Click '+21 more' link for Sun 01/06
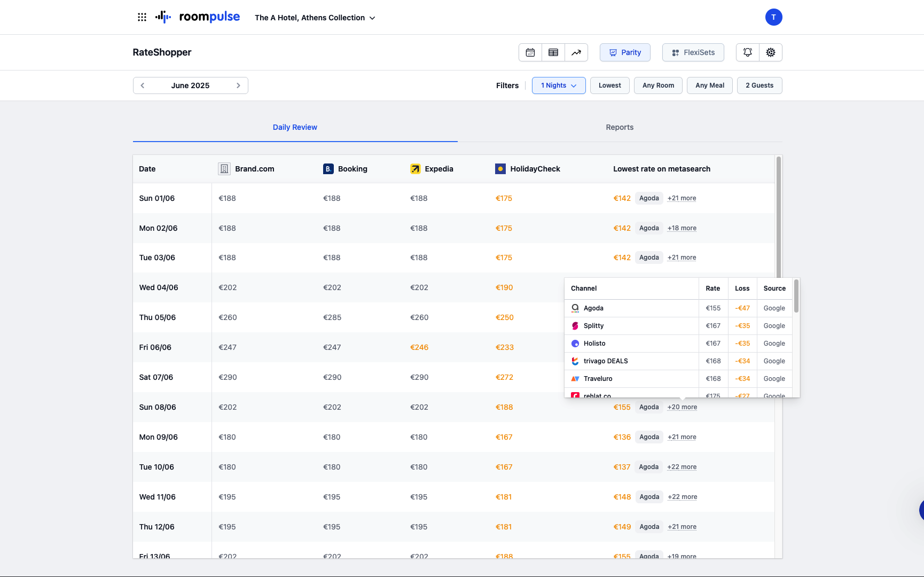The width and height of the screenshot is (924, 577). click(x=682, y=198)
